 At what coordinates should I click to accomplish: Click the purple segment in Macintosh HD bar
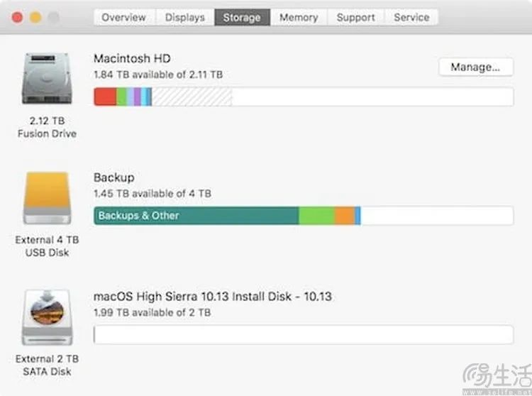(x=137, y=97)
